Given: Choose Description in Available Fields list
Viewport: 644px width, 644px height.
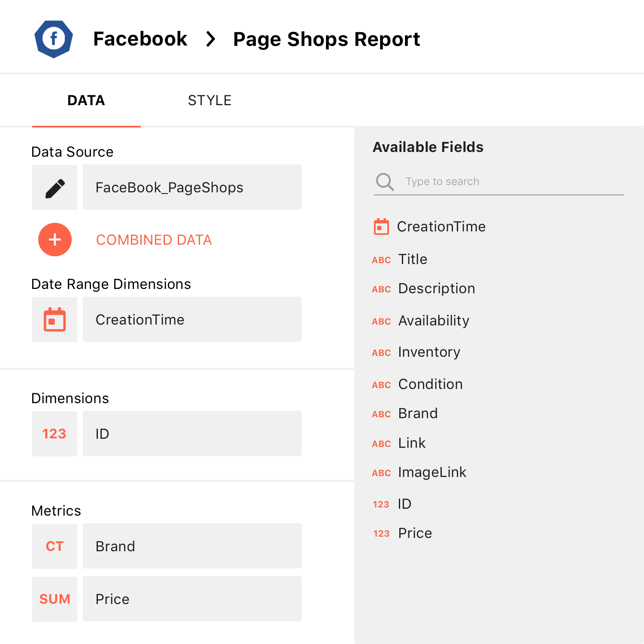Looking at the screenshot, I should click(x=437, y=289).
